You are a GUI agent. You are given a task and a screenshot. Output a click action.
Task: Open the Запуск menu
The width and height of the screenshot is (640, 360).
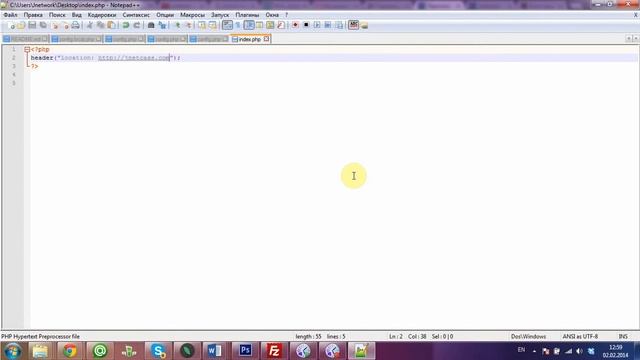click(220, 15)
